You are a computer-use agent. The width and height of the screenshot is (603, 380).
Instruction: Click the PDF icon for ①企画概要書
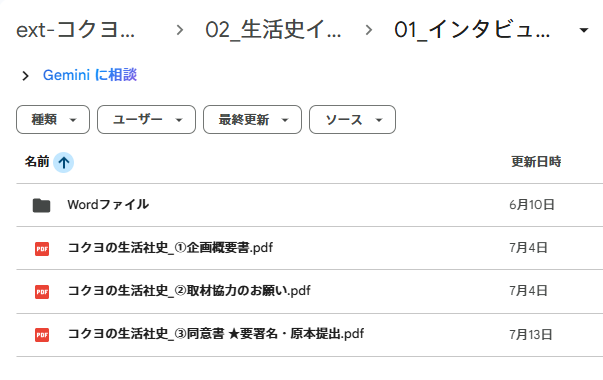pos(42,249)
